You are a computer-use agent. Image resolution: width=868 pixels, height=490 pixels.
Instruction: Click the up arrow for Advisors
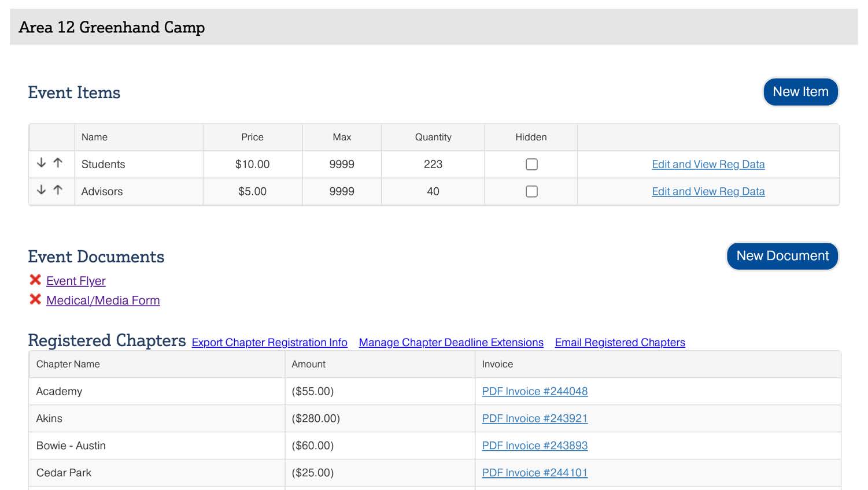click(58, 190)
